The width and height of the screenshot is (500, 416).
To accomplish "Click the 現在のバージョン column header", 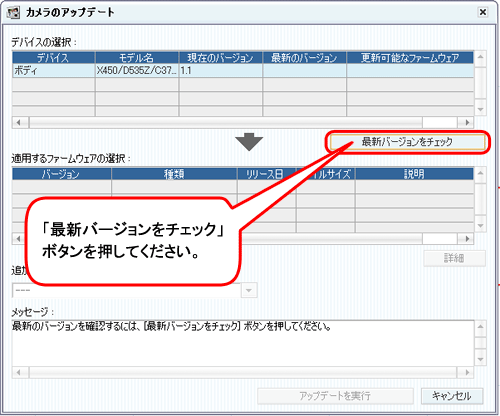I will coord(220,58).
